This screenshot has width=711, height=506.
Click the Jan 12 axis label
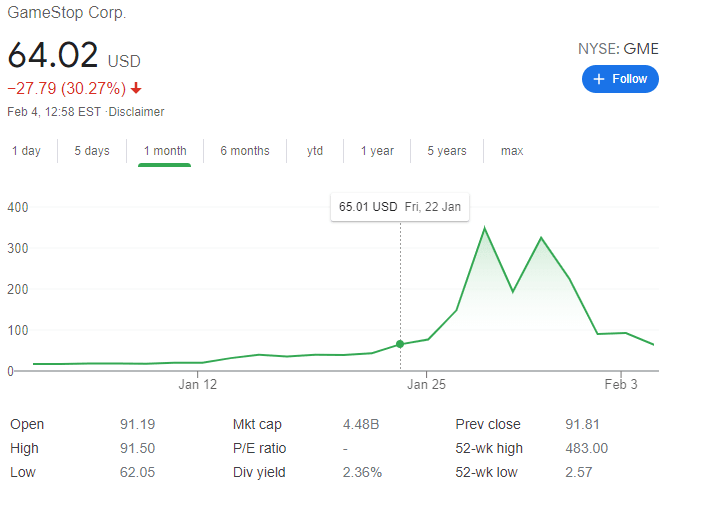pos(198,384)
